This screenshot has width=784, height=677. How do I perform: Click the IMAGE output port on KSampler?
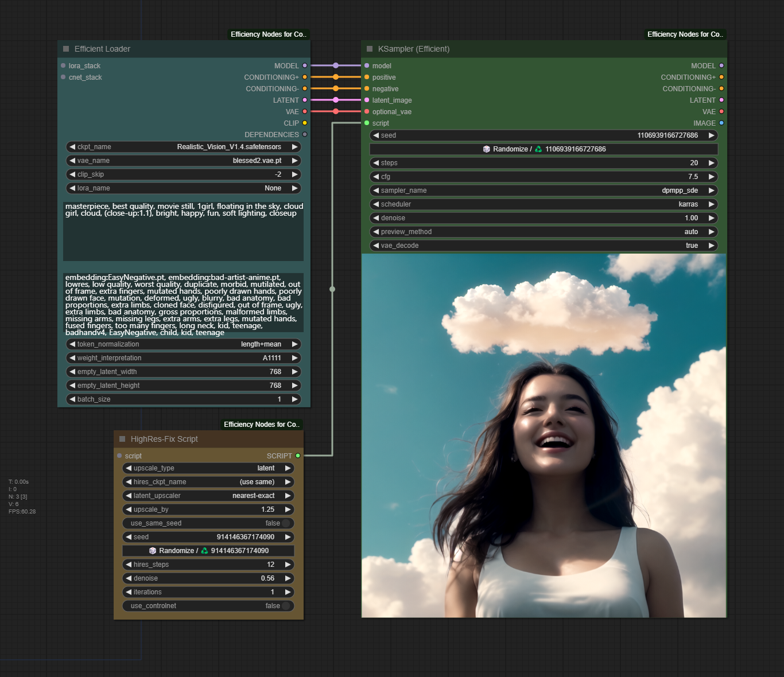point(721,123)
